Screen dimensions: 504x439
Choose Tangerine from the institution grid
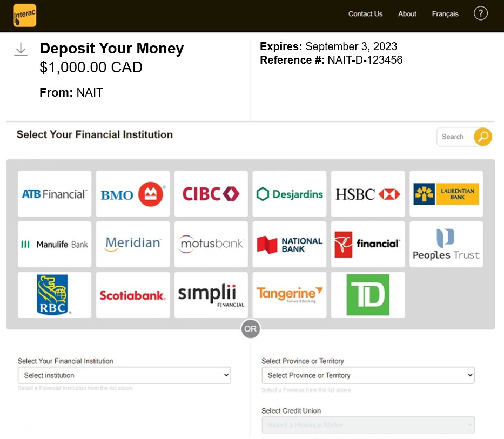coord(289,294)
